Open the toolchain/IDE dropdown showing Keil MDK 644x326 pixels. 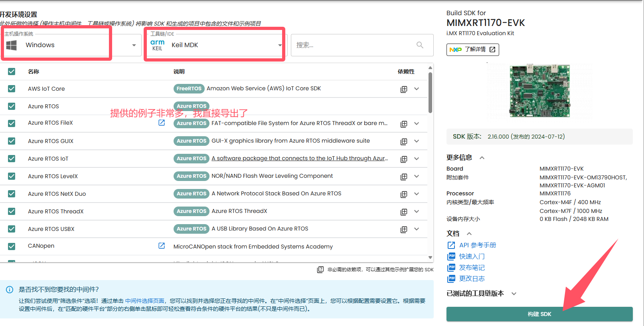coord(215,45)
